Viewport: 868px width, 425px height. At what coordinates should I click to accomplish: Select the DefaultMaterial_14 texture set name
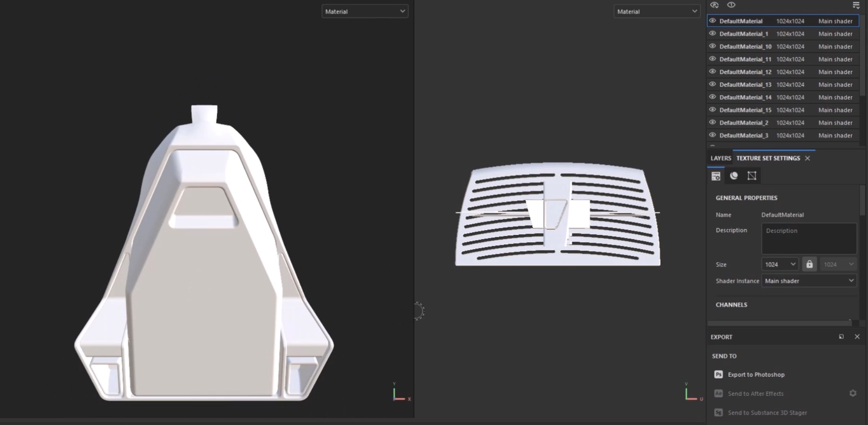tap(745, 97)
